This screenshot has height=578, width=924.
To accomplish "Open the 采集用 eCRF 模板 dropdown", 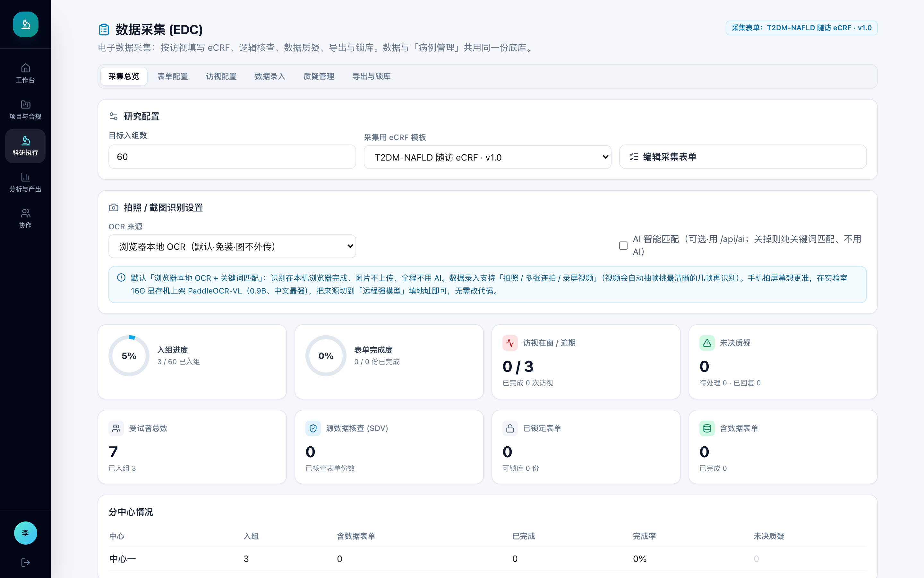I will click(x=487, y=157).
